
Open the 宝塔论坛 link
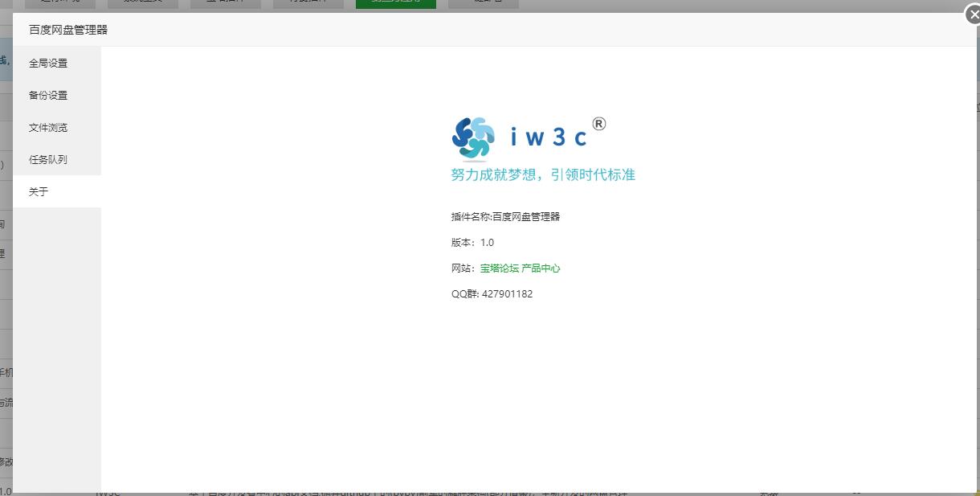coord(500,268)
